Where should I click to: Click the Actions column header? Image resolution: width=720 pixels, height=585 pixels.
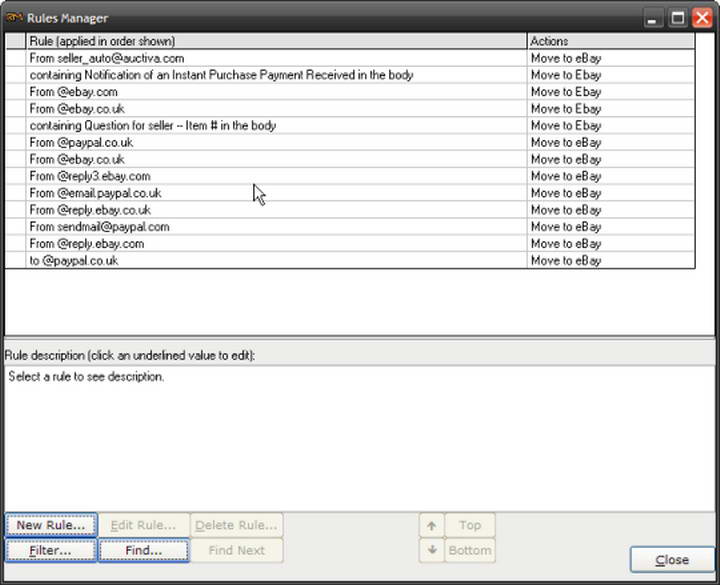[611, 41]
